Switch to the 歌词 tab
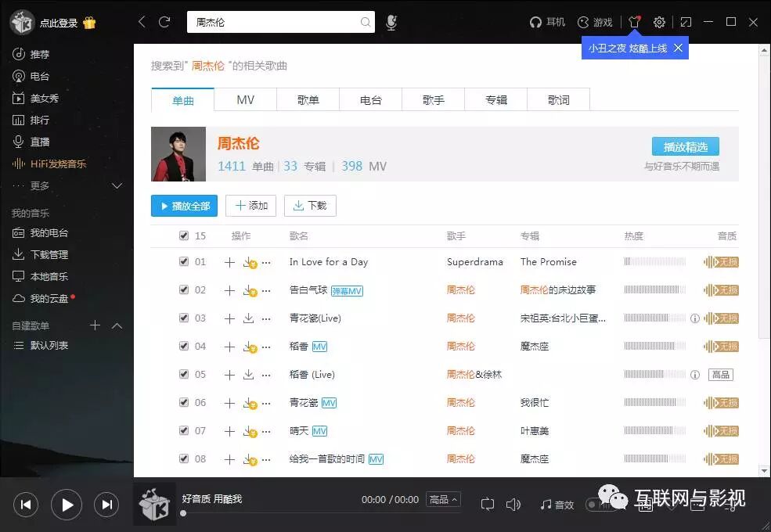The width and height of the screenshot is (771, 532). 559,100
